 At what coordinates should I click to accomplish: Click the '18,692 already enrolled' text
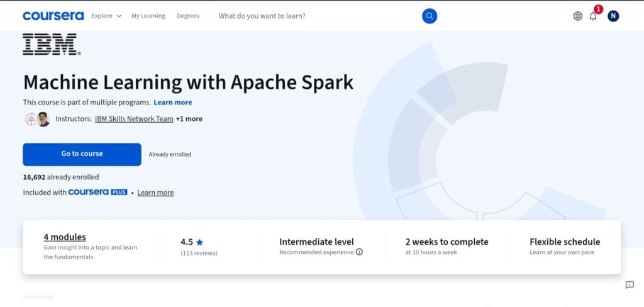click(x=61, y=177)
